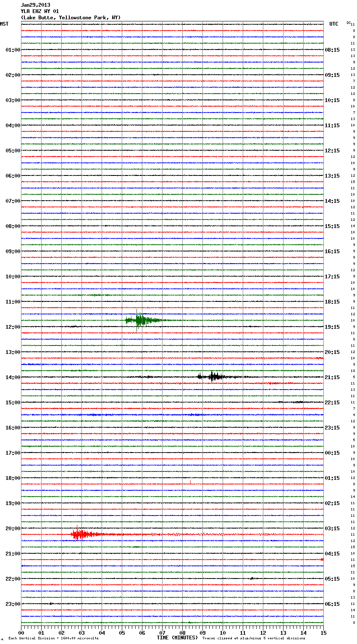Click the bottom axis minute label "05"

point(122,633)
